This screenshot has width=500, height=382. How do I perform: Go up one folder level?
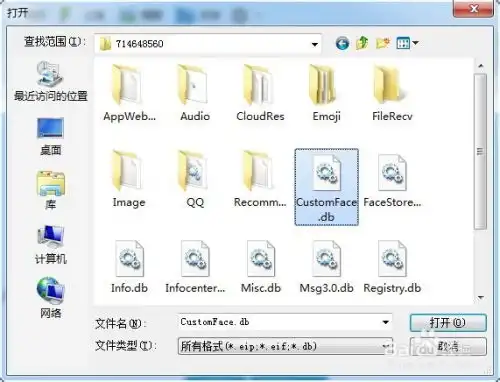click(362, 43)
